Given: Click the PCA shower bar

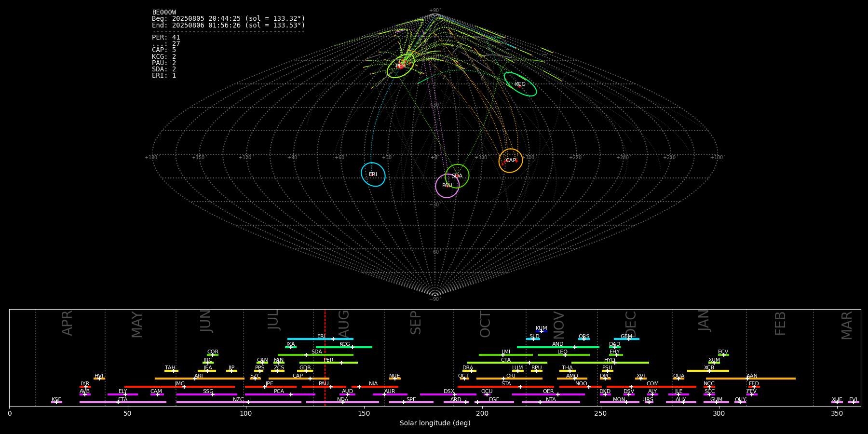Looking at the screenshot, I should pyautogui.click(x=280, y=394).
